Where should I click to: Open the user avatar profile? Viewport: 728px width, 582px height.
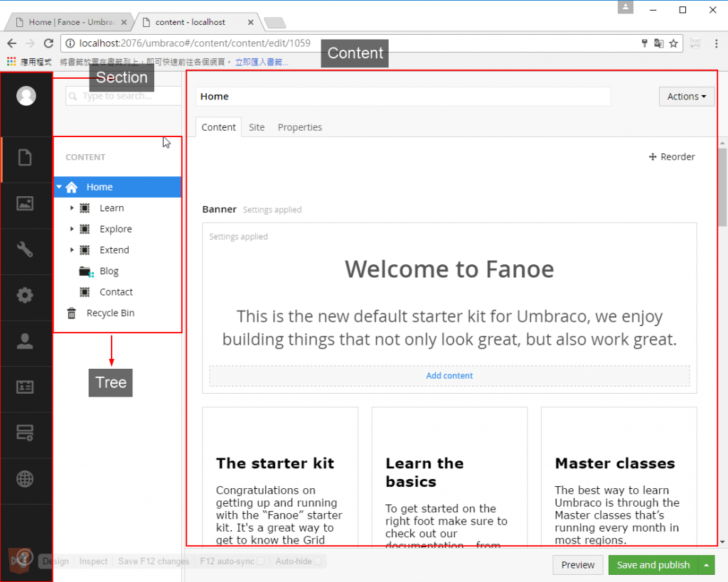[x=26, y=96]
